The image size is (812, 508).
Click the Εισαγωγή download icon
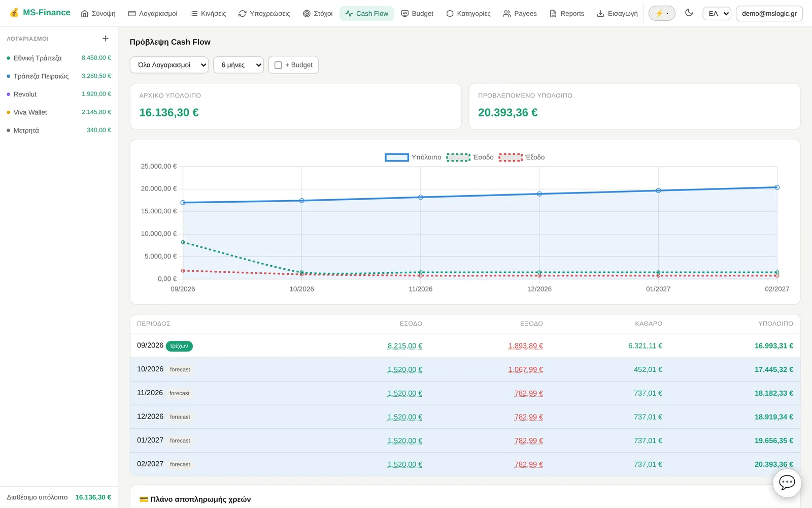600,14
